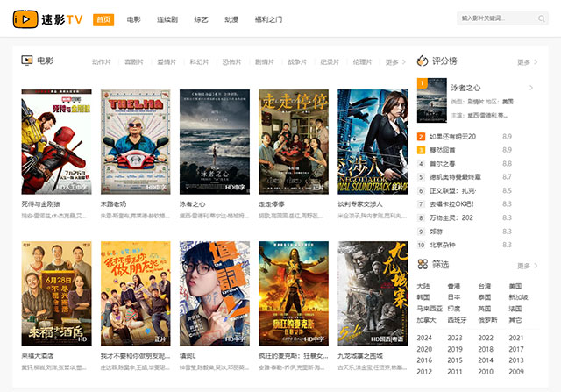Open the 填词L poster

coord(215,294)
